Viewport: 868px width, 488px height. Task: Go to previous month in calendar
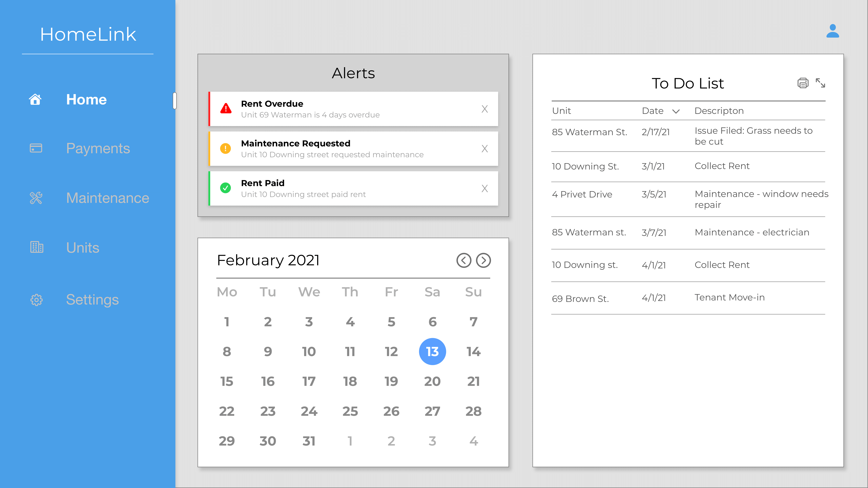[x=464, y=260]
